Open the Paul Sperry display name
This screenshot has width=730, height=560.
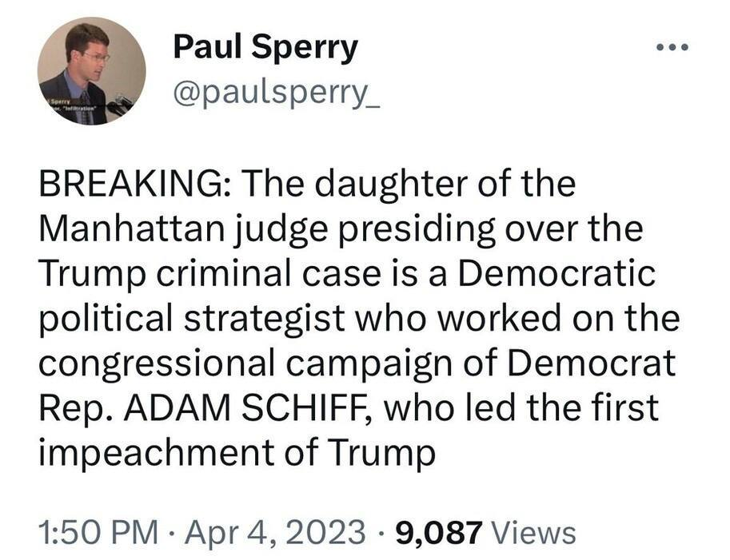coord(265,49)
